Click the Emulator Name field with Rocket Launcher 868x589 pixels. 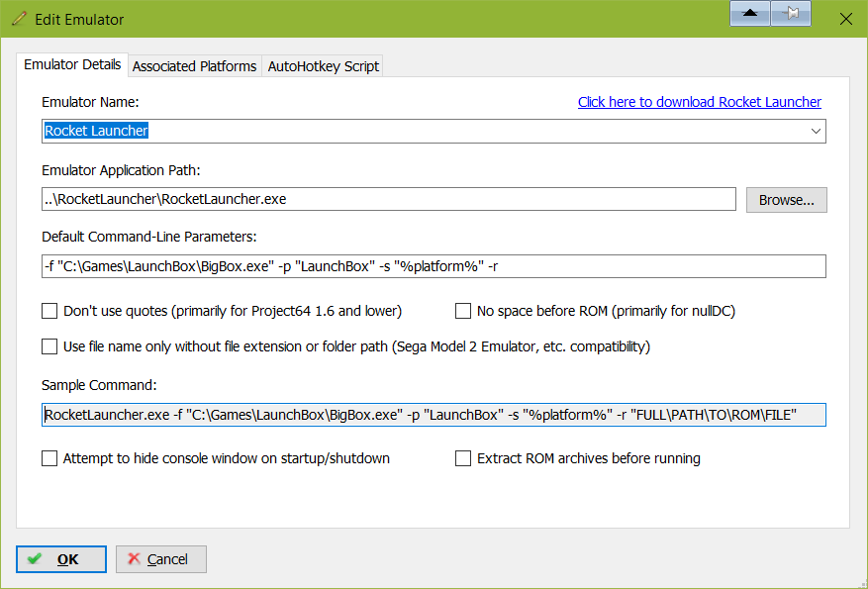point(434,132)
